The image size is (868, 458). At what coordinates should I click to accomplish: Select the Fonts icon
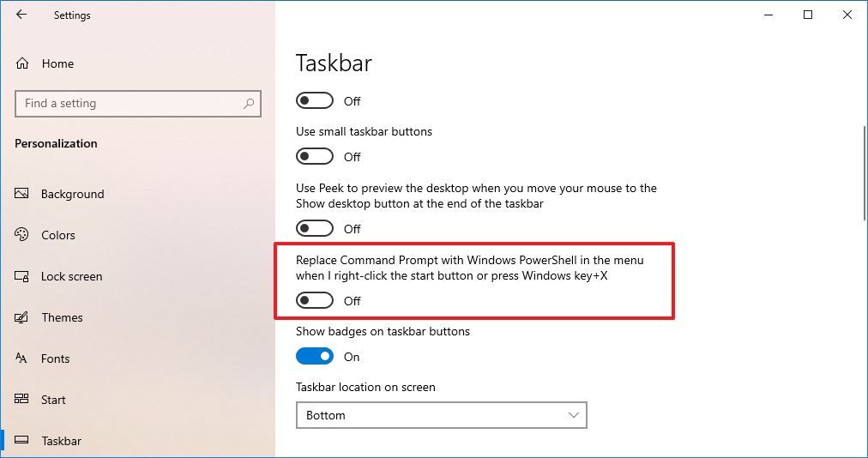(22, 359)
